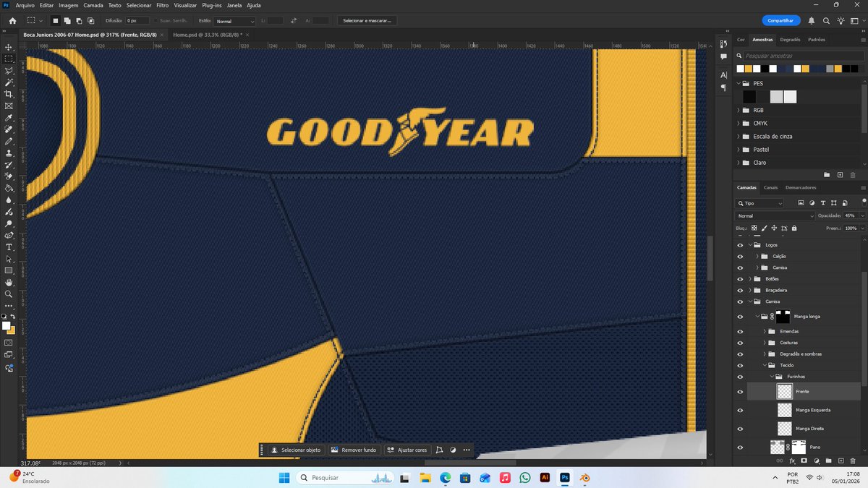Select the Brush tool
The width and height of the screenshot is (868, 488).
[9, 141]
